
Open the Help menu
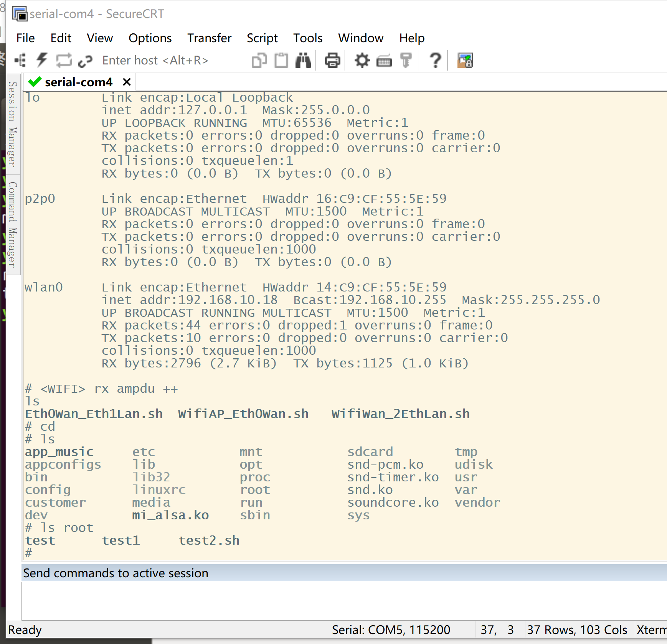[412, 38]
